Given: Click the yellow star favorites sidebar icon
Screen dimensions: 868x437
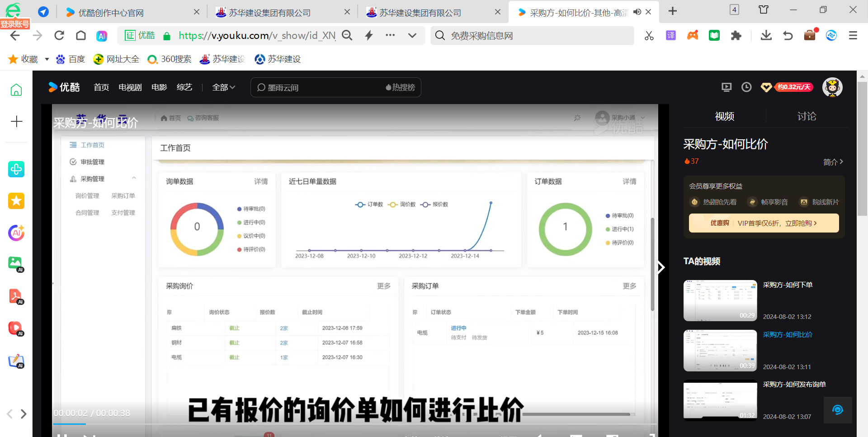Looking at the screenshot, I should 16,201.
